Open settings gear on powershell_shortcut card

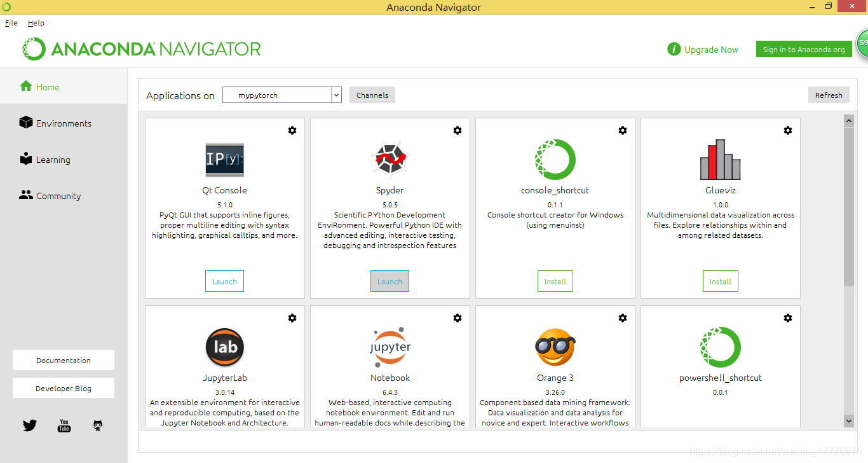[x=788, y=318]
